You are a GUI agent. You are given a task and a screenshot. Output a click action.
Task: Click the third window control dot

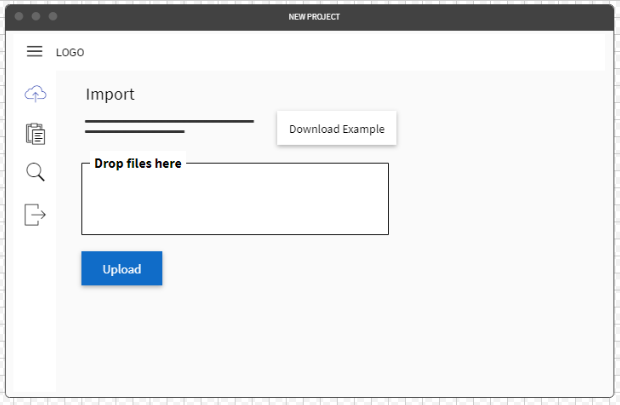coord(53,16)
